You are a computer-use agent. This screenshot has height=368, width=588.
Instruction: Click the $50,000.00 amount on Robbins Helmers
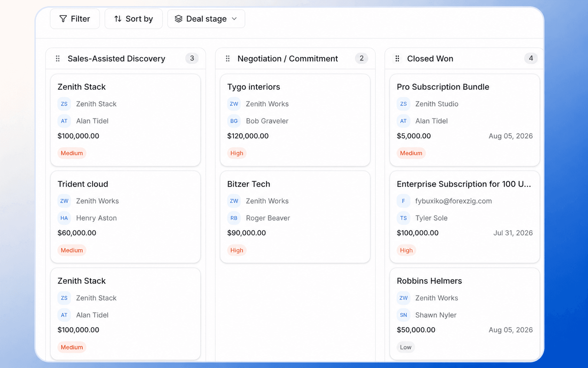coord(416,330)
